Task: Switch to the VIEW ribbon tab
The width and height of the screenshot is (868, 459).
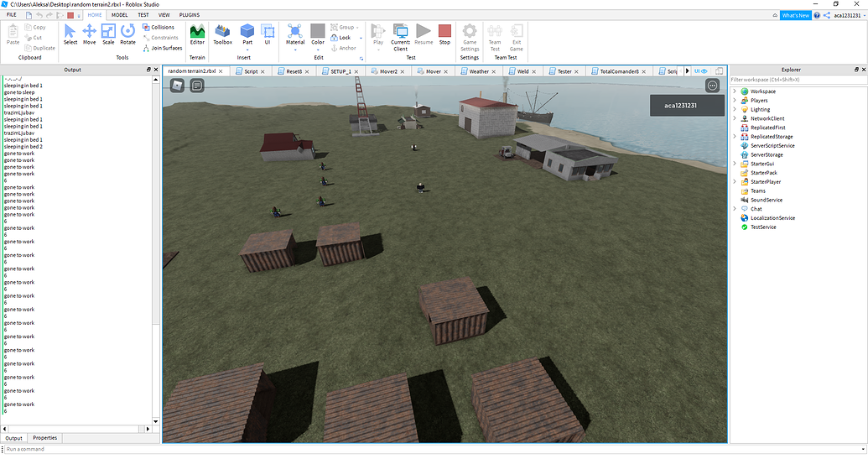Action: [x=164, y=15]
